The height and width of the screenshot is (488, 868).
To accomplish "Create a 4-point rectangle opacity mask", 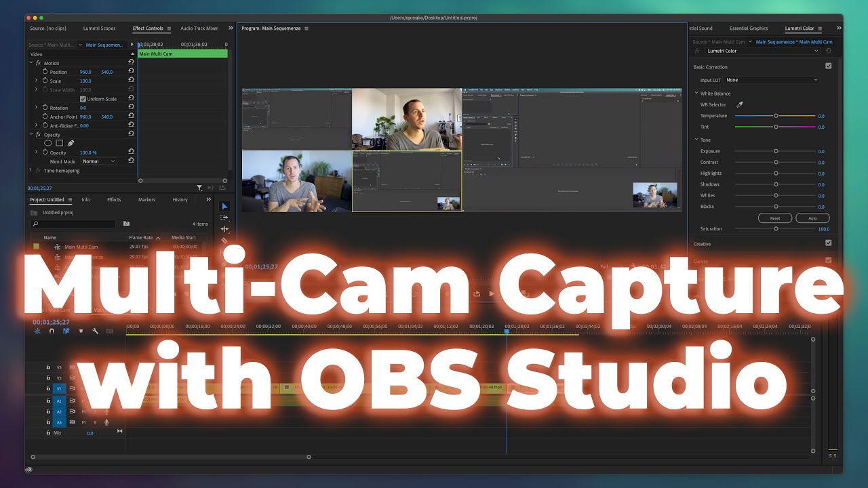I will (59, 143).
